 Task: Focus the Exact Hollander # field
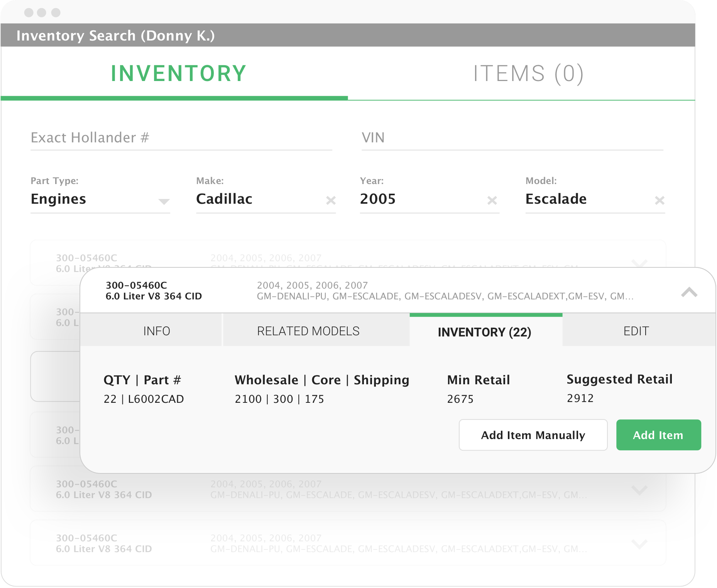[x=181, y=138]
